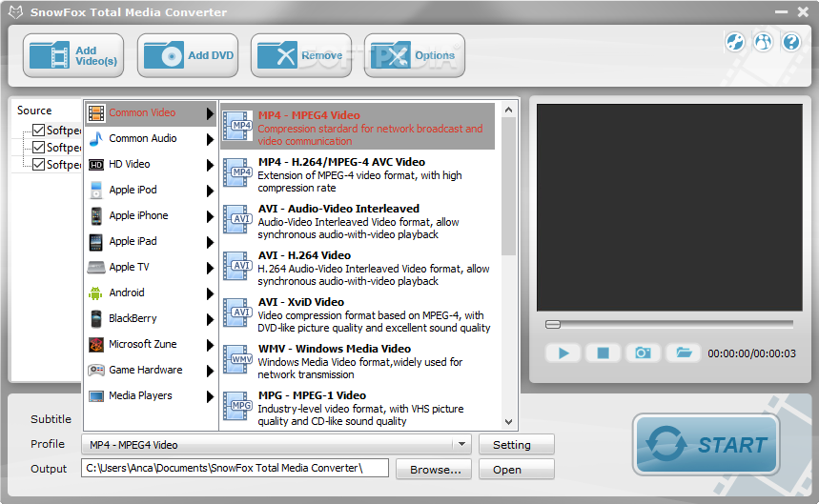The width and height of the screenshot is (819, 504).
Task: Click the Game Hardware controller icon
Action: tap(96, 370)
